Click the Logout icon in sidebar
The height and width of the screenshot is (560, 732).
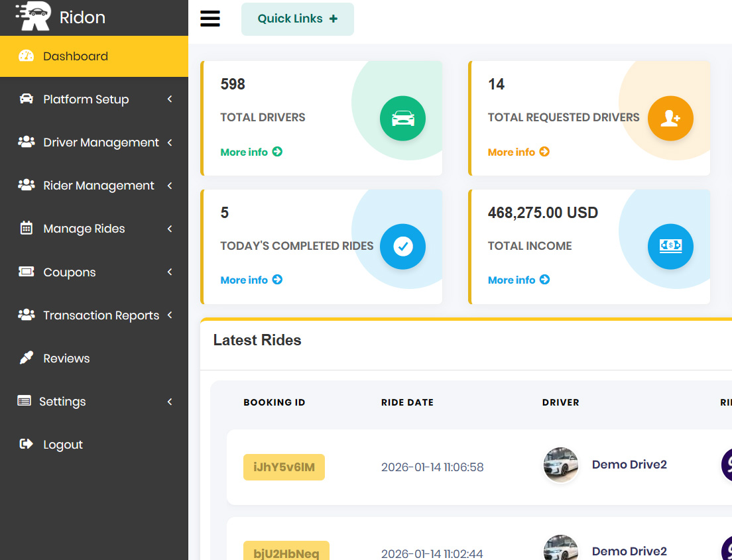[x=25, y=444]
